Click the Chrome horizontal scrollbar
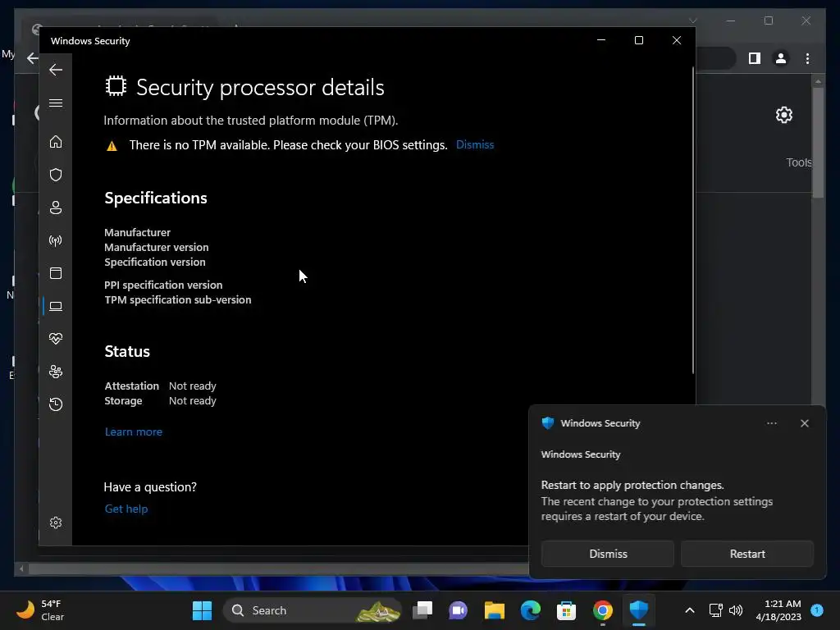 point(277,568)
